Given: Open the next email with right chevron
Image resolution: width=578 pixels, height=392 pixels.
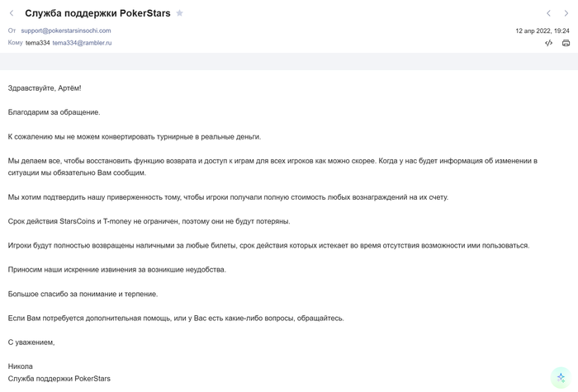Looking at the screenshot, I should (566, 13).
